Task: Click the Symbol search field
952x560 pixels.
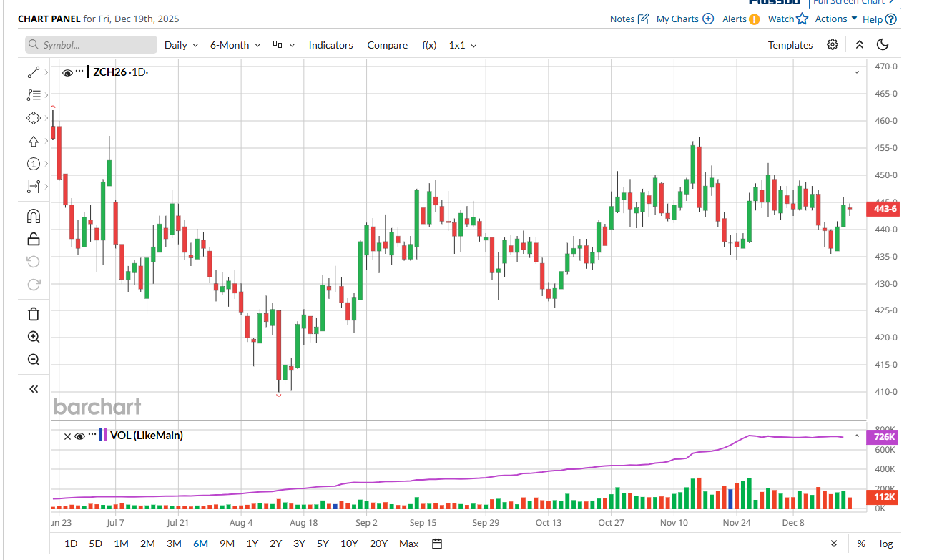Action: (x=91, y=45)
